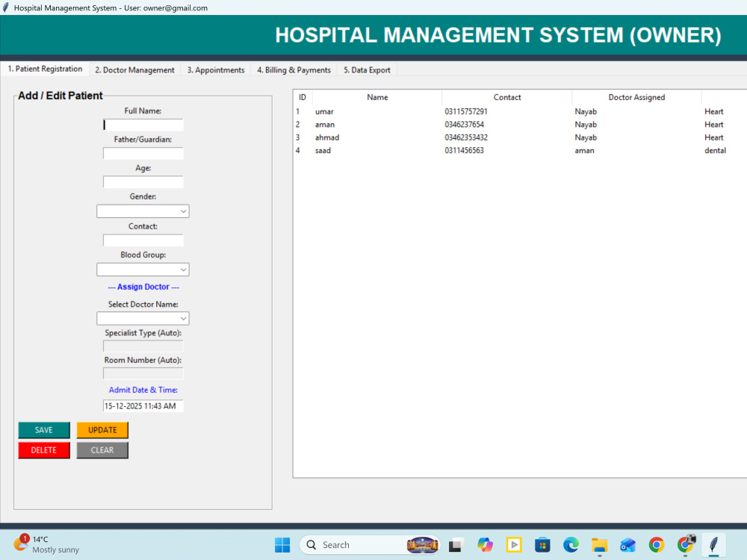
Task: Click the taskbar Search box
Action: [x=369, y=545]
